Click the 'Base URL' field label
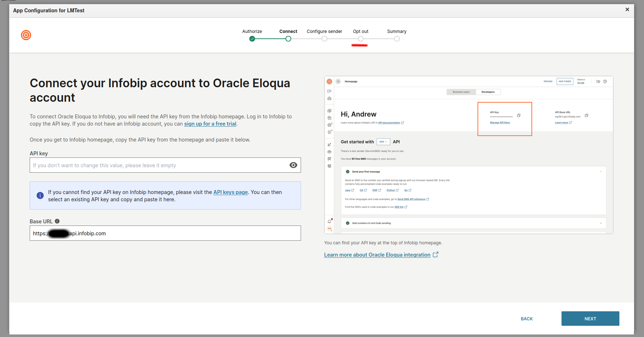644x337 pixels. click(x=41, y=222)
